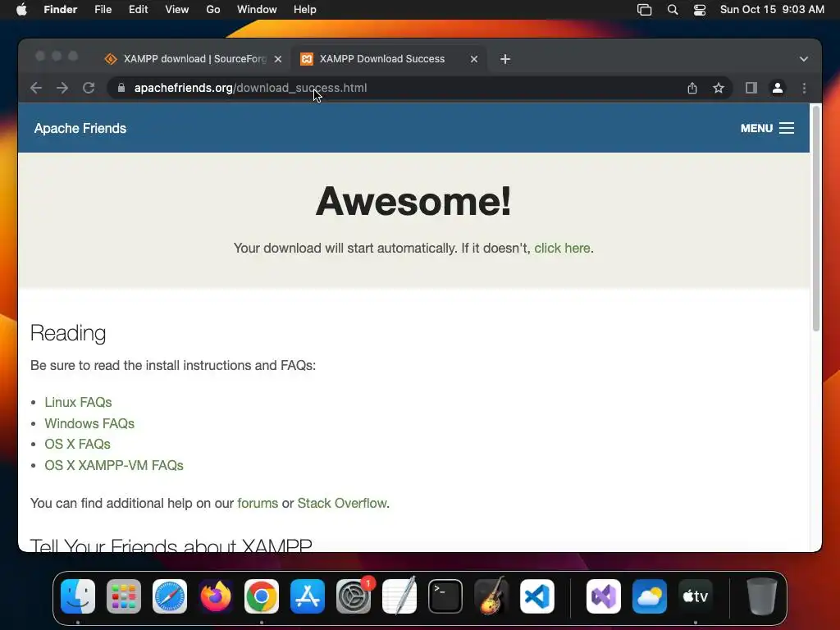Open System Settings from the Dock

(354, 596)
